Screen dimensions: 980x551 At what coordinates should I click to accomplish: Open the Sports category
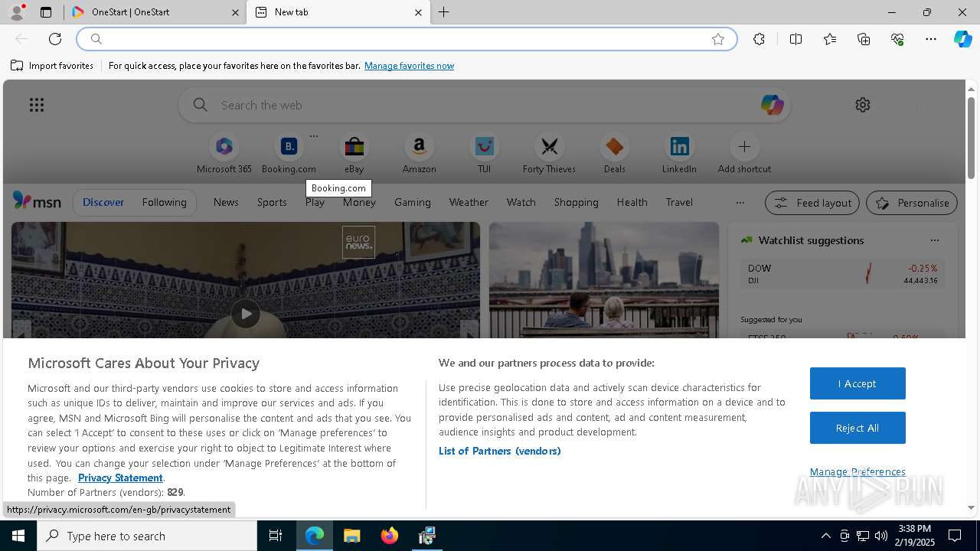pyautogui.click(x=272, y=202)
